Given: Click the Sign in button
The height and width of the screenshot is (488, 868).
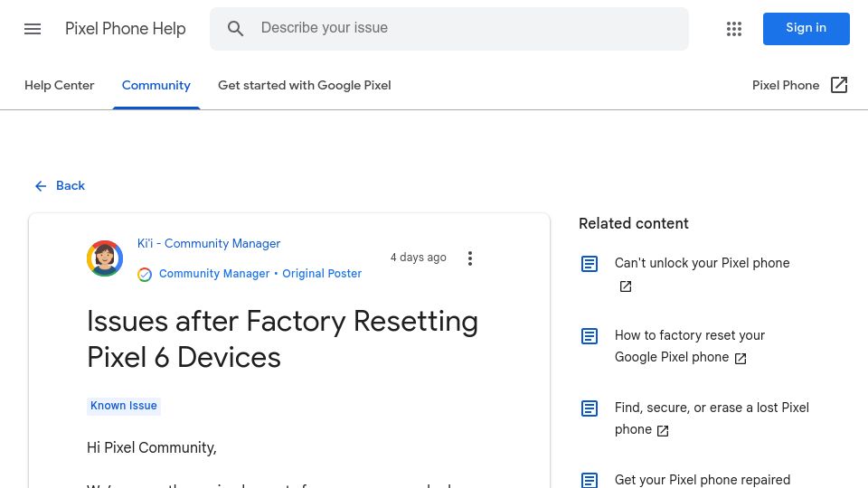Looking at the screenshot, I should tap(806, 29).
